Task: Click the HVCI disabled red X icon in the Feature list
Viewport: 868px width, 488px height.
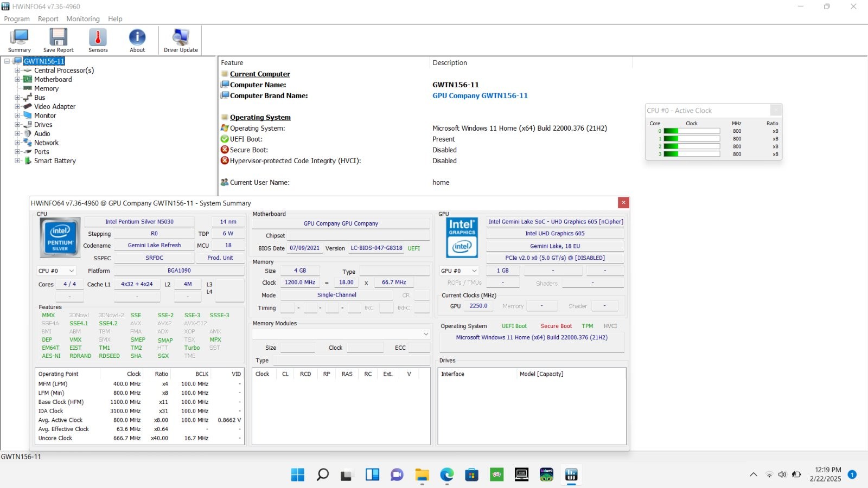Action: click(x=225, y=160)
